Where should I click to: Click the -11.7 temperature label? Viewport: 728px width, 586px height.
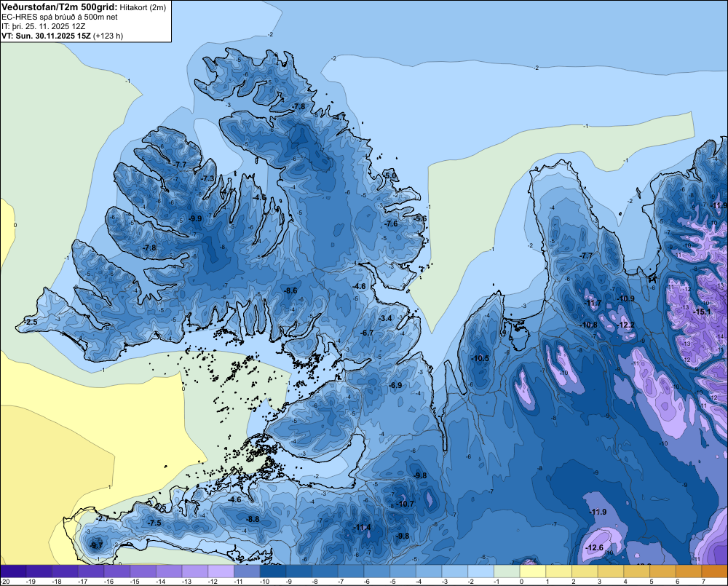click(593, 304)
